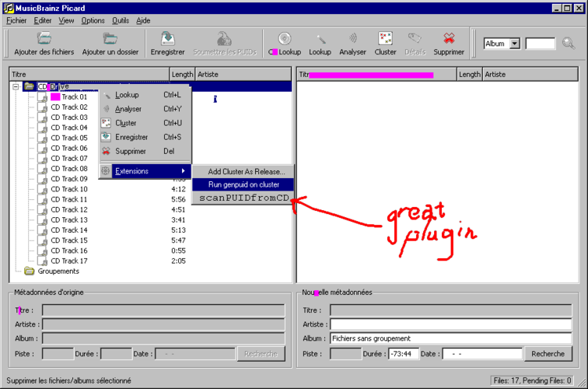Select CD Track 16 row
Screen dimensions: 588x389
(x=69, y=251)
